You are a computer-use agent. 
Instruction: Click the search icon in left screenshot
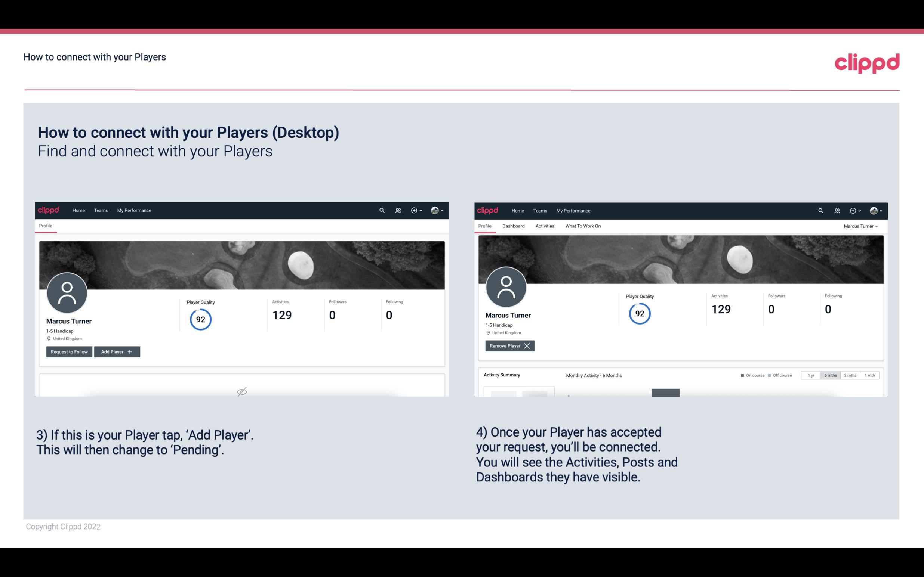[x=381, y=210]
